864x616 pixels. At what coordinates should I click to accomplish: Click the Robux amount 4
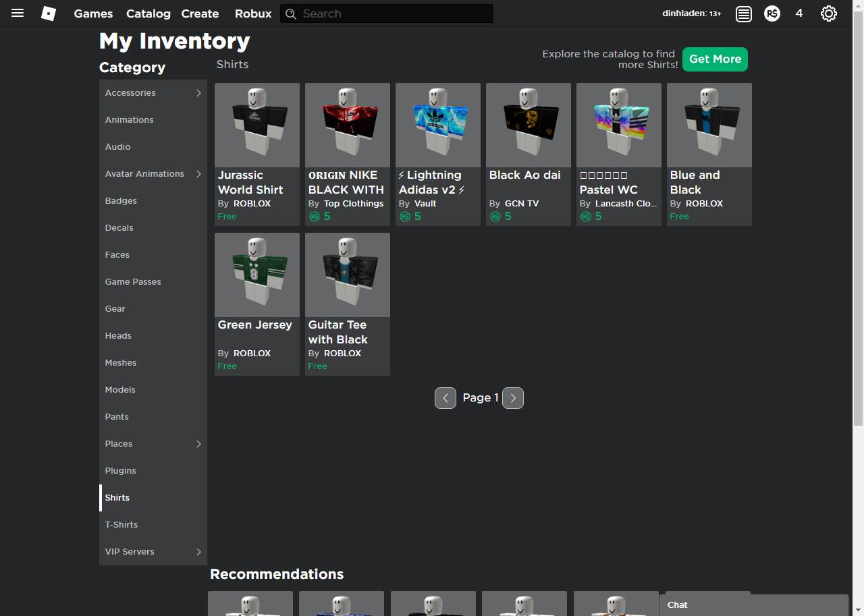[799, 13]
